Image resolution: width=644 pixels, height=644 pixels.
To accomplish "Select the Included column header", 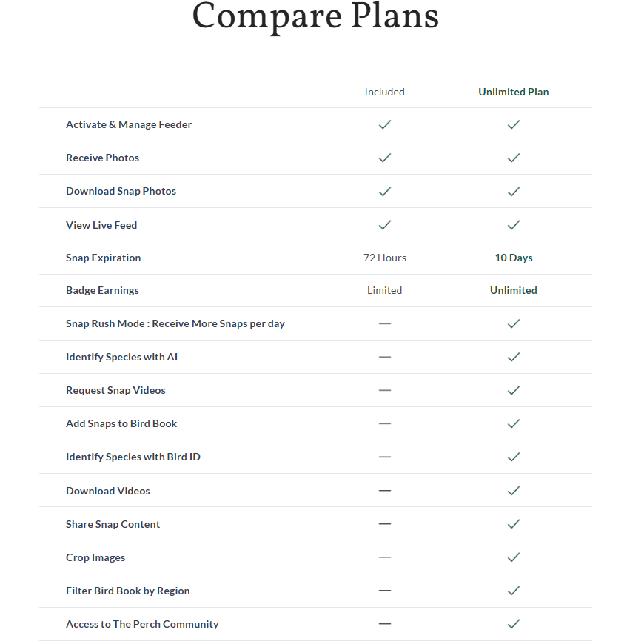I will click(384, 92).
